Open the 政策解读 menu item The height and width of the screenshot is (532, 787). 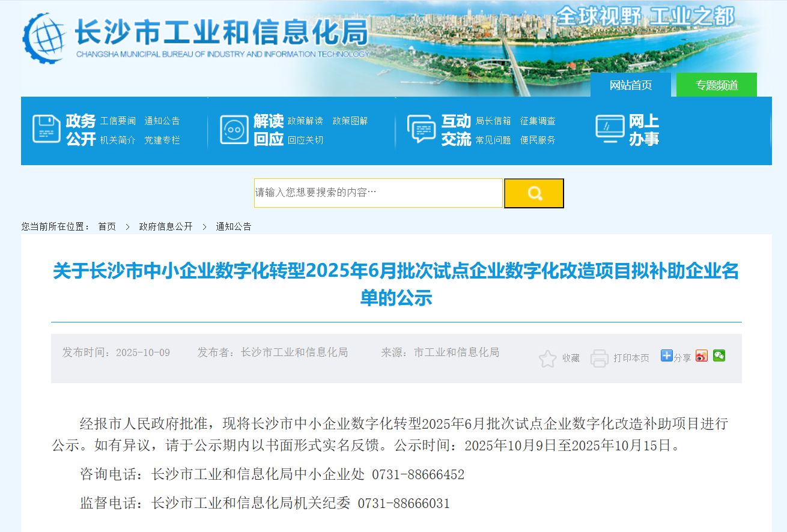(x=305, y=120)
